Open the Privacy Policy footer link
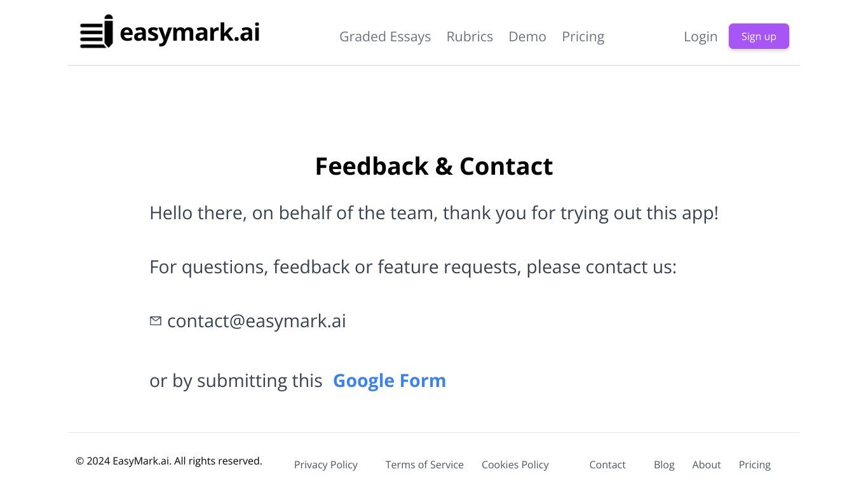Screen dimensions: 868x488 pyautogui.click(x=326, y=464)
